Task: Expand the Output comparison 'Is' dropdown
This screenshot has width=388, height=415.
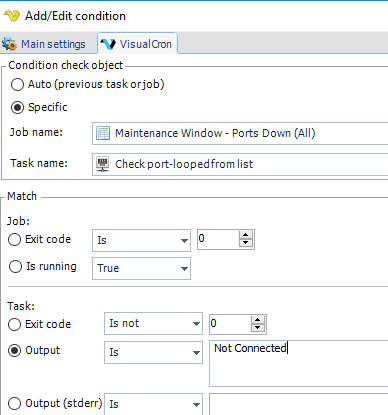Action: coord(153,352)
